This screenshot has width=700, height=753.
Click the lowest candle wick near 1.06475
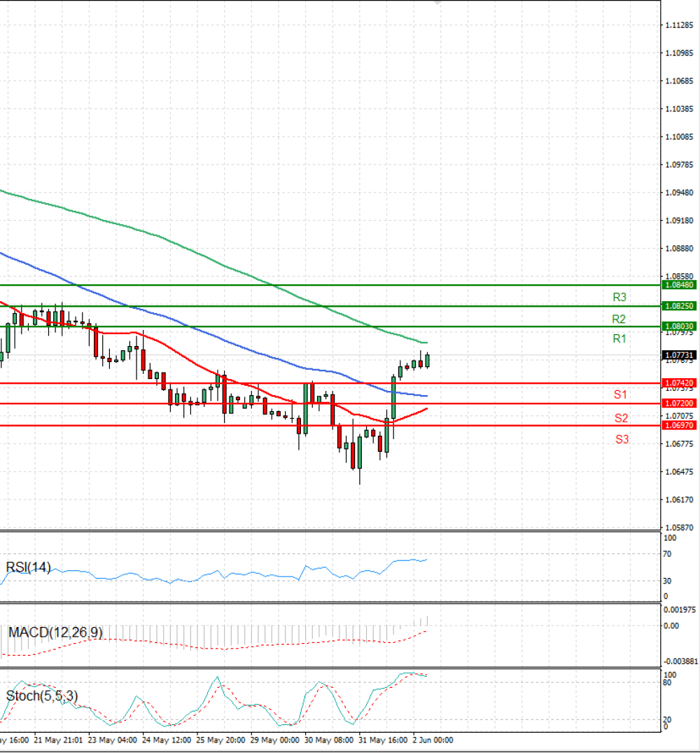pyautogui.click(x=360, y=476)
